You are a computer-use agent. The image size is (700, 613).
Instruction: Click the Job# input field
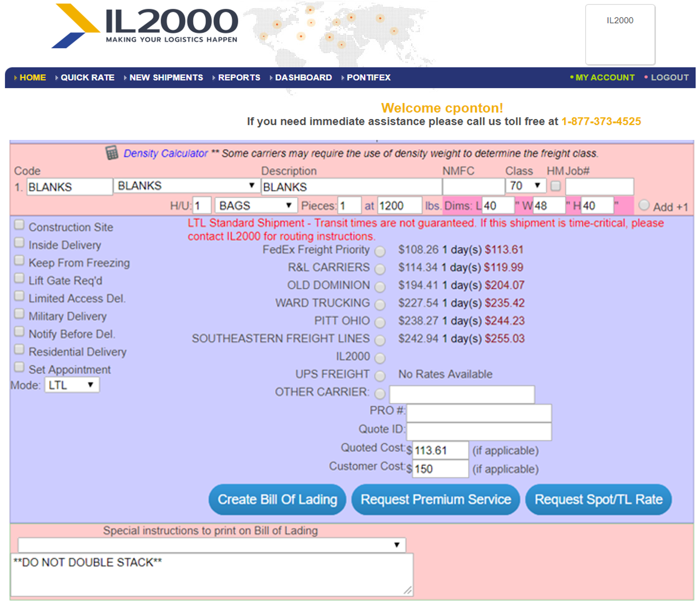pyautogui.click(x=599, y=187)
